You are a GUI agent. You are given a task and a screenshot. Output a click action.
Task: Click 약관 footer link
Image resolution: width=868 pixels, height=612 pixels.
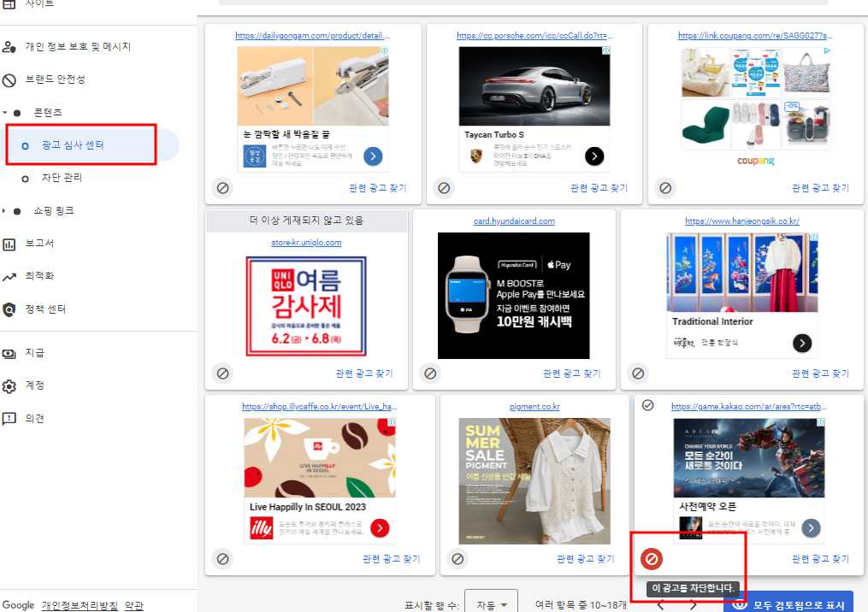tap(134, 605)
